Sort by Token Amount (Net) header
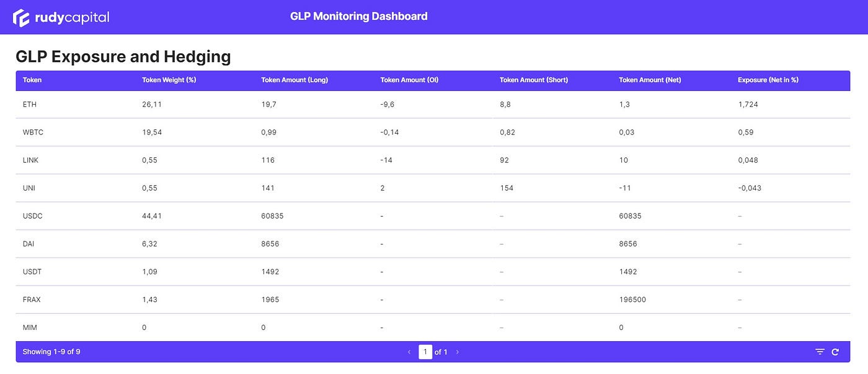Viewport: 868px width, 374px height. (x=650, y=80)
